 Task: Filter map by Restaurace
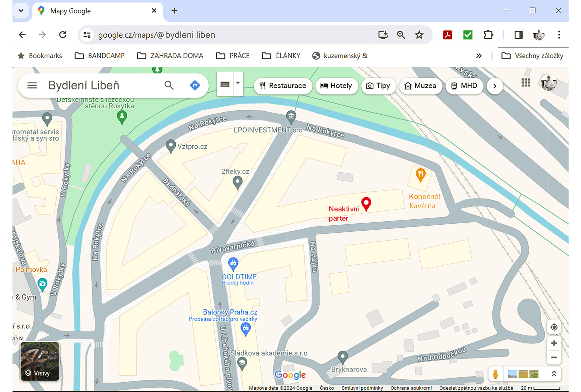point(283,86)
